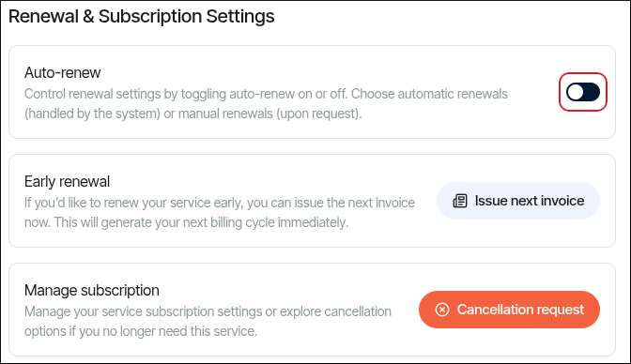Open the Cancellation request

coord(509,310)
